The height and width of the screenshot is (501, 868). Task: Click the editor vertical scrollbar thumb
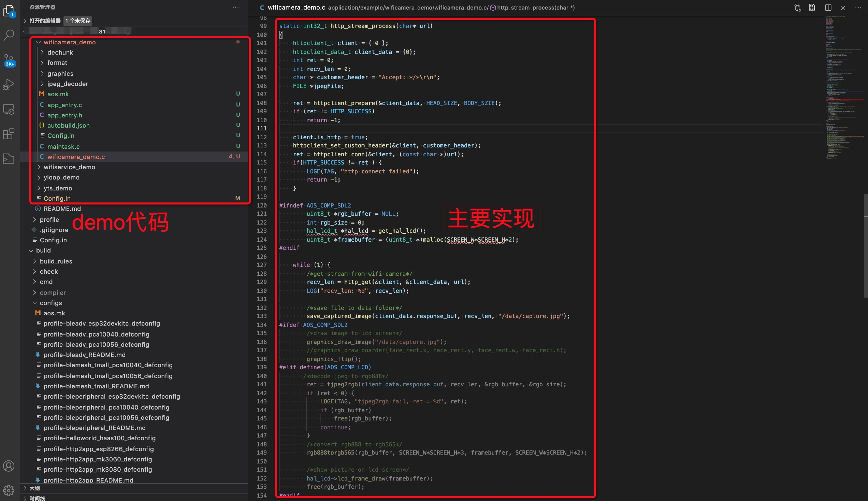tap(866, 246)
